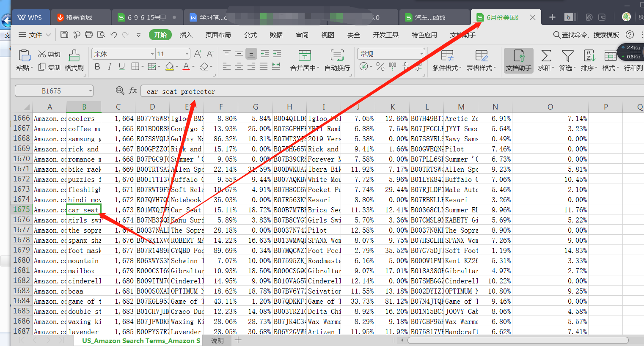Click the Print icon in quick access toolbar
The height and width of the screenshot is (346, 644).
pos(89,35)
